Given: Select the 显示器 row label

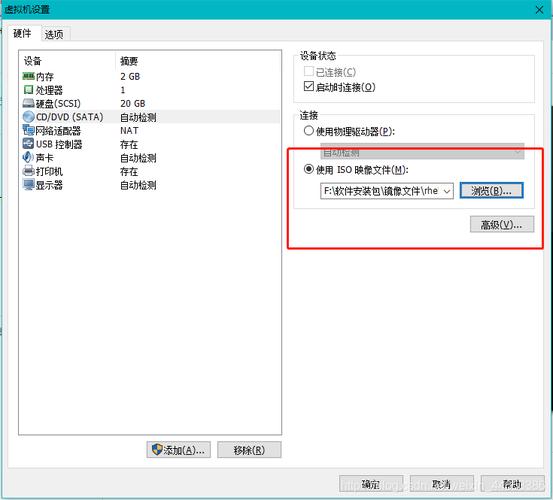Looking at the screenshot, I should click(49, 185).
